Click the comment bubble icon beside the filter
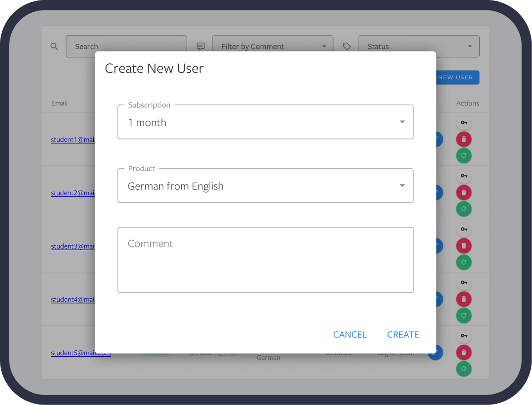The image size is (532, 405). (x=201, y=46)
